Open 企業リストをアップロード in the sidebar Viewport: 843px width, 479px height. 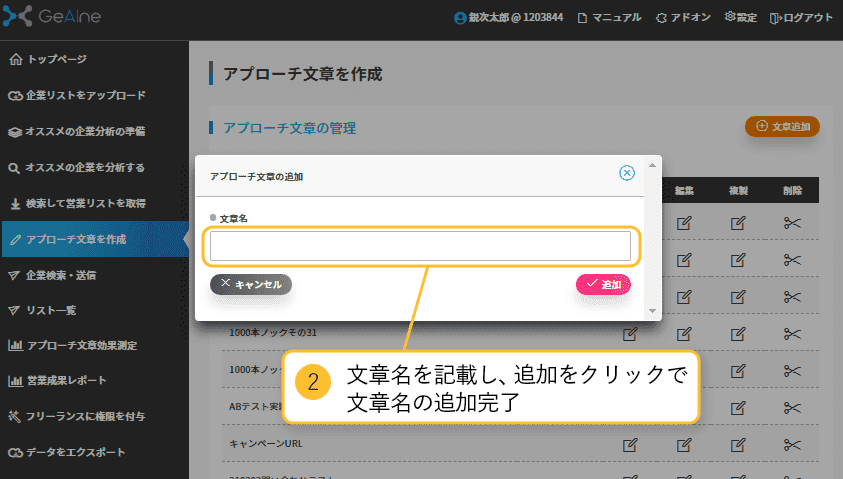85,95
